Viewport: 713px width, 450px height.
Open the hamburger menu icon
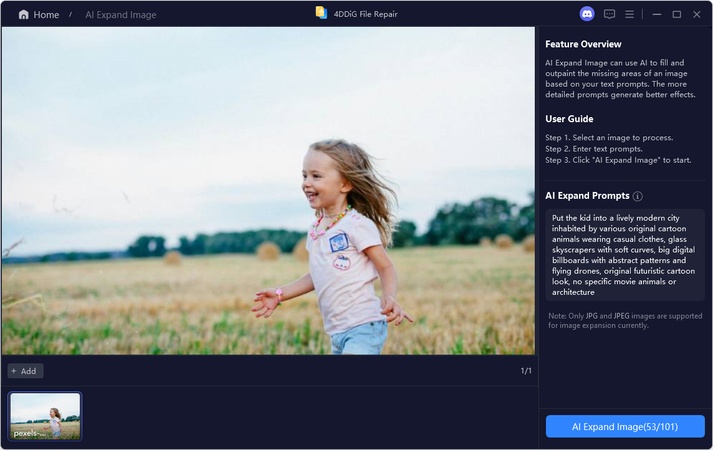click(x=629, y=15)
